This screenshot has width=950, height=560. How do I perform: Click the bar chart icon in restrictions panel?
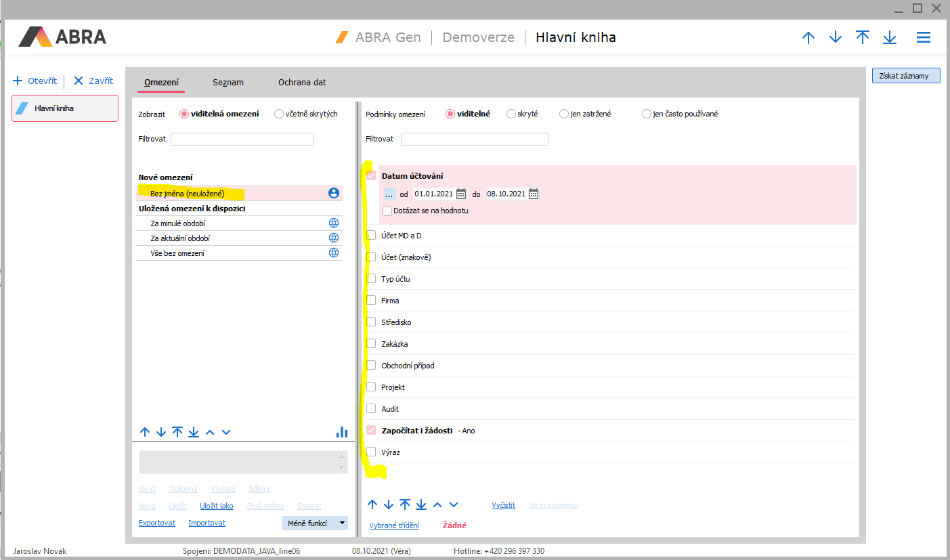pyautogui.click(x=342, y=432)
